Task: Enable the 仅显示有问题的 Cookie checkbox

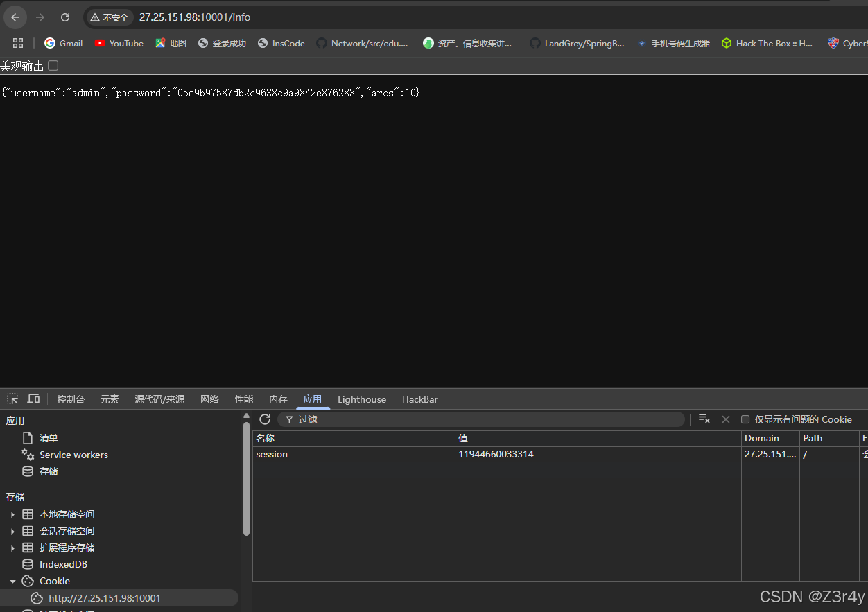Action: click(x=745, y=419)
